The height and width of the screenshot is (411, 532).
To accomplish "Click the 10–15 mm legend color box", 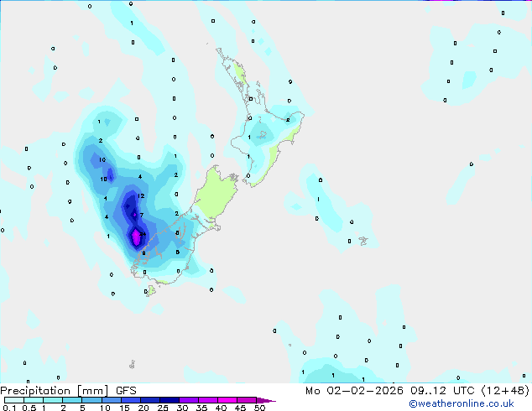I will click(111, 400).
